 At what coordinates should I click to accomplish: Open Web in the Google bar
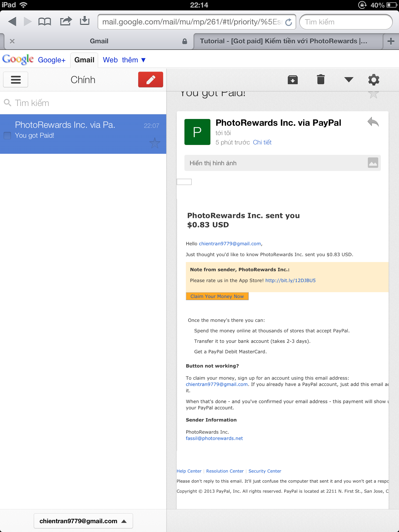pyautogui.click(x=110, y=60)
